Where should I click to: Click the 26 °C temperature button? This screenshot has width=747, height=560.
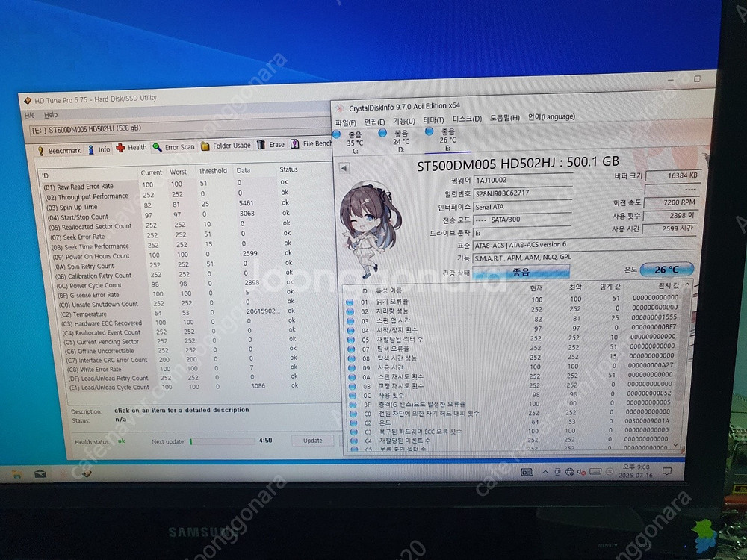[x=666, y=270]
